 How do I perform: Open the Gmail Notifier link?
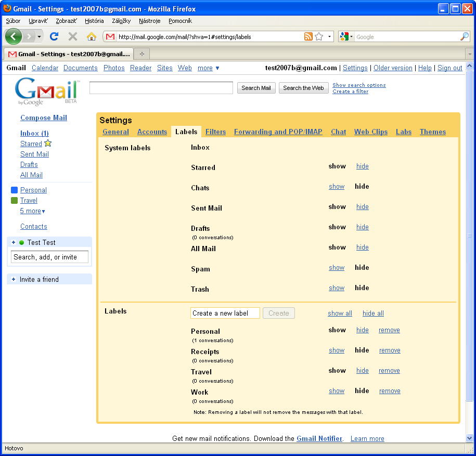[x=319, y=439]
